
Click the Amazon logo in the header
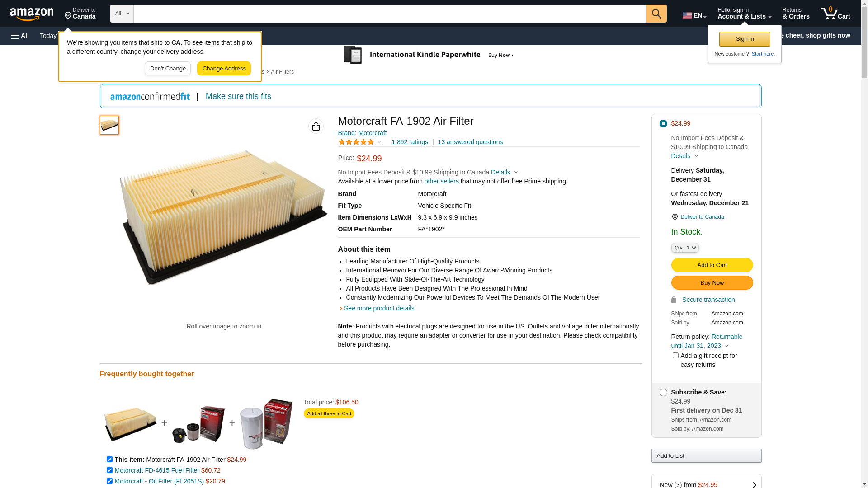point(32,14)
